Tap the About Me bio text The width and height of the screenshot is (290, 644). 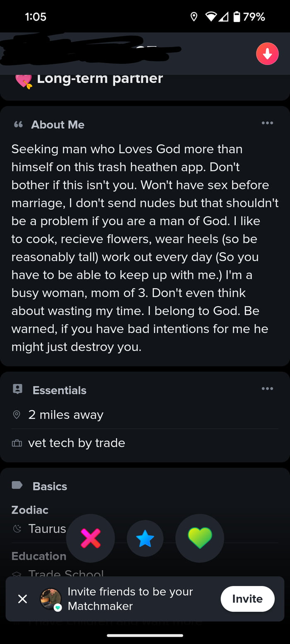point(141,248)
